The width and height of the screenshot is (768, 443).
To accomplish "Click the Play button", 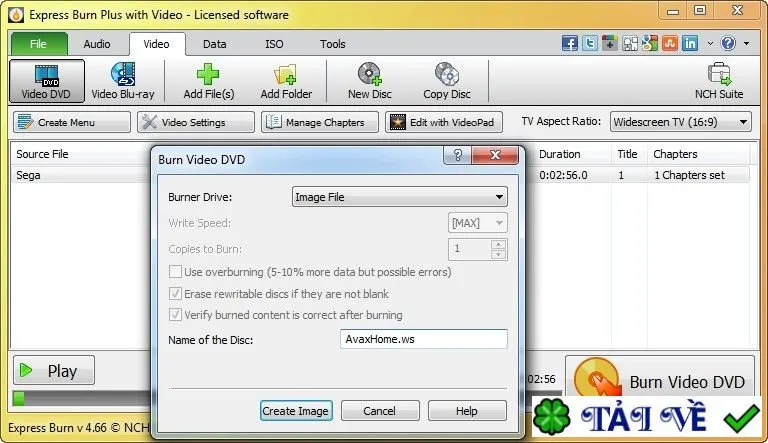I will [x=54, y=370].
